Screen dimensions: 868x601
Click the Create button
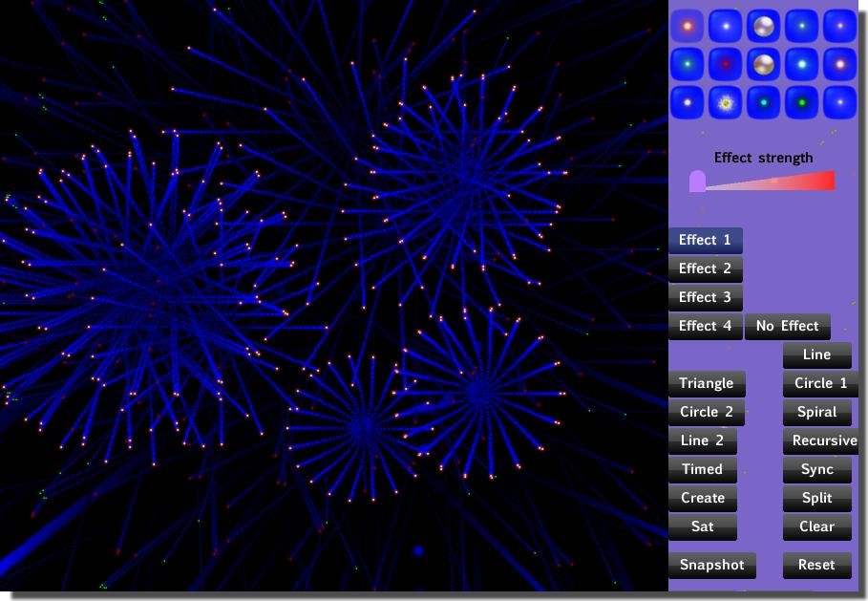click(703, 498)
